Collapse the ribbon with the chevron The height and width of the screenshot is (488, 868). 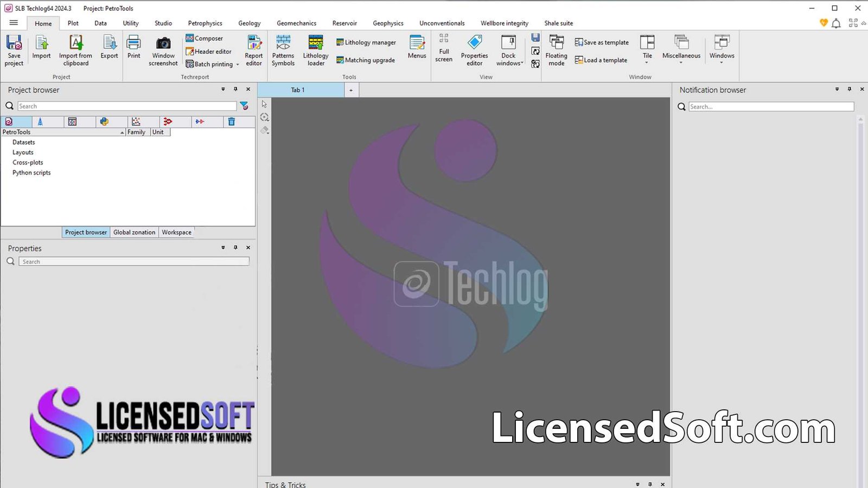[x=864, y=23]
